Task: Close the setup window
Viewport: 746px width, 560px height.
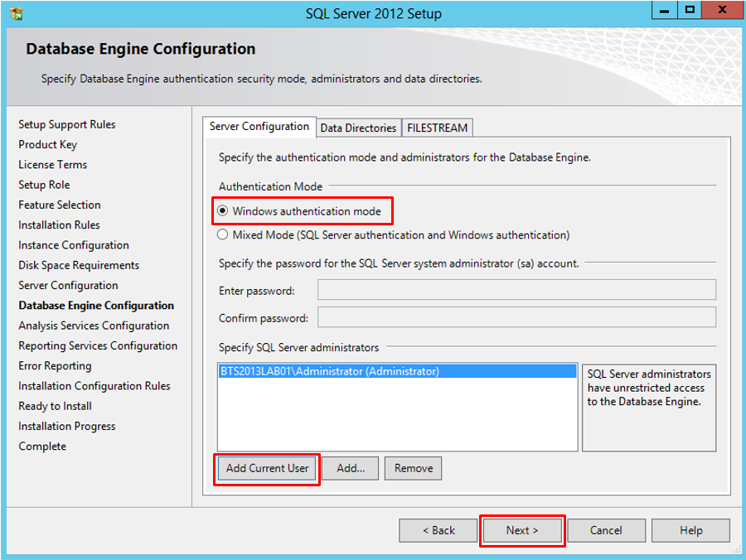Action: tap(723, 11)
